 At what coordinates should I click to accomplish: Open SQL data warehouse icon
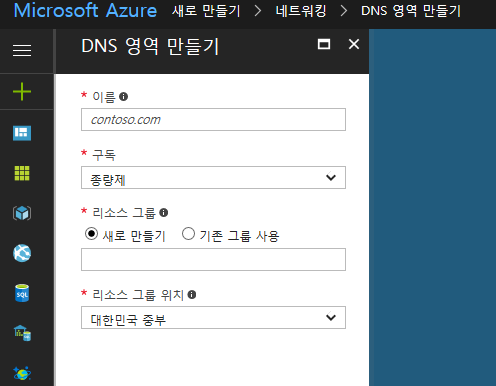coord(22,333)
